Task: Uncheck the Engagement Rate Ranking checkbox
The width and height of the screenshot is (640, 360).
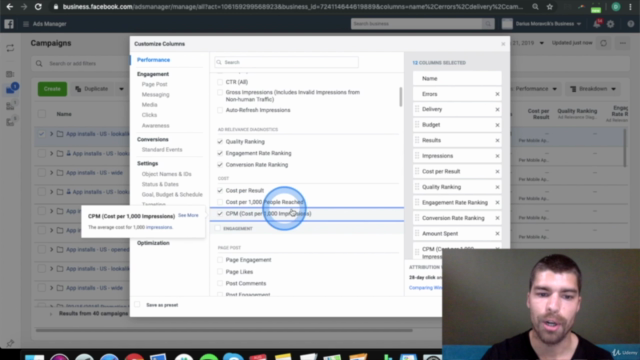Action: point(220,153)
